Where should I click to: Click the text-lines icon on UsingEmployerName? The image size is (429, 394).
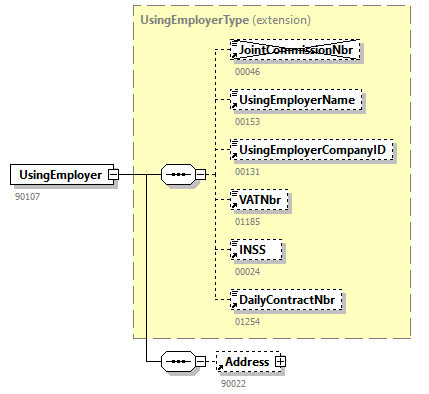click(x=235, y=93)
